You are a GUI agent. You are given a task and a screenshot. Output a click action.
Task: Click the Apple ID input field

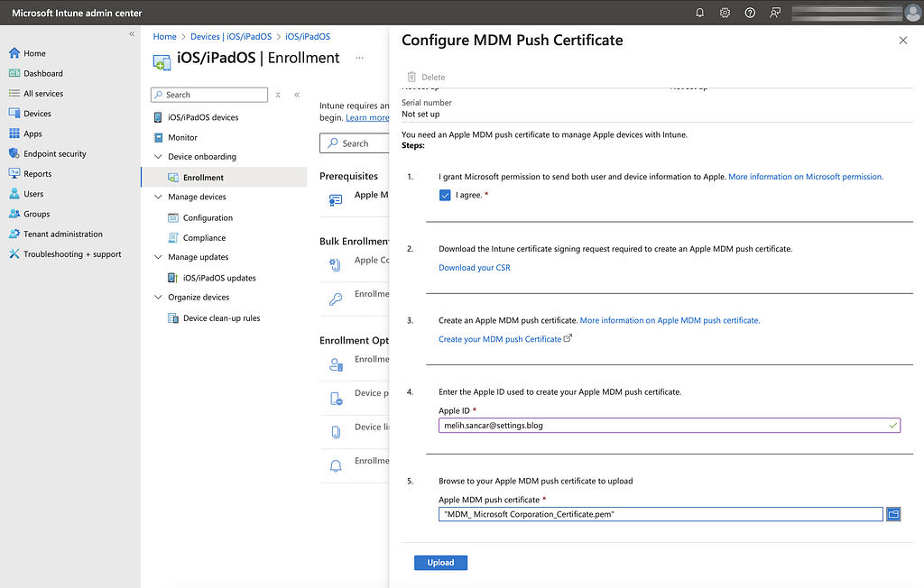tap(670, 426)
